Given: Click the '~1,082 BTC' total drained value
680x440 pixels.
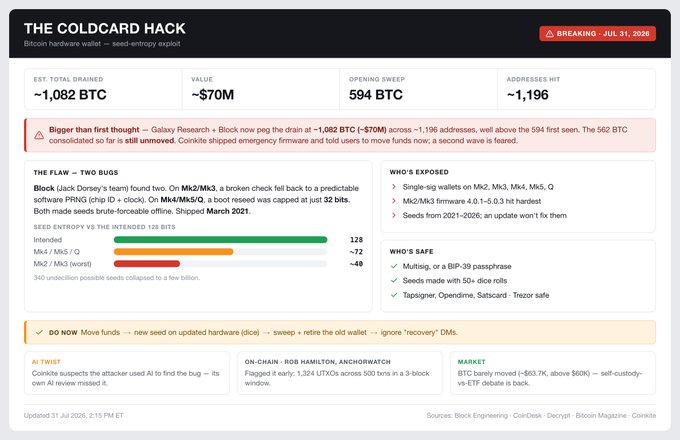Looking at the screenshot, I should (70, 95).
